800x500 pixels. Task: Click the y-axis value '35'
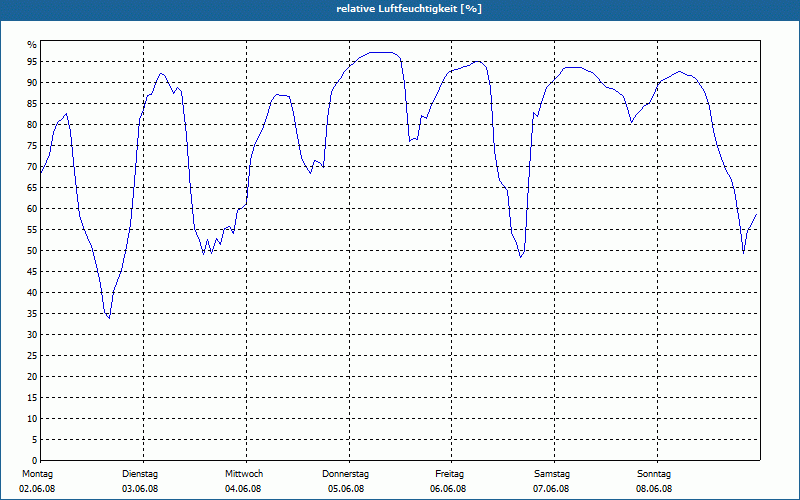click(32, 314)
